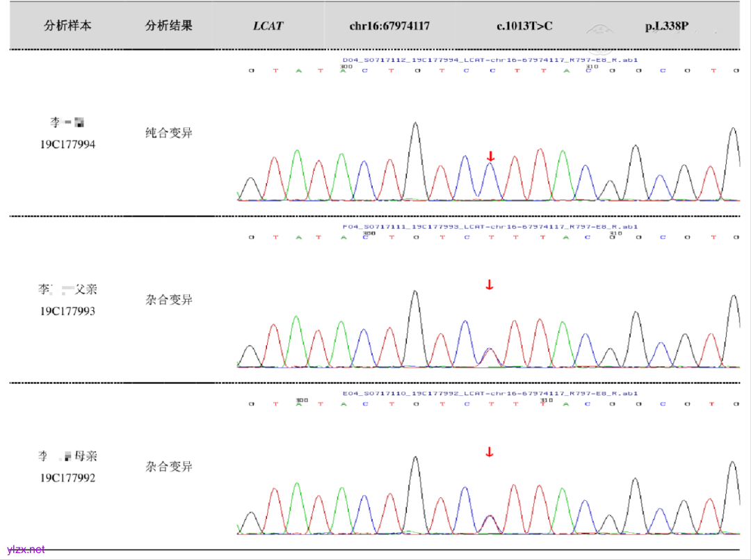
Task: Click the red arrow in the father's chromatogram
Action: point(490,285)
